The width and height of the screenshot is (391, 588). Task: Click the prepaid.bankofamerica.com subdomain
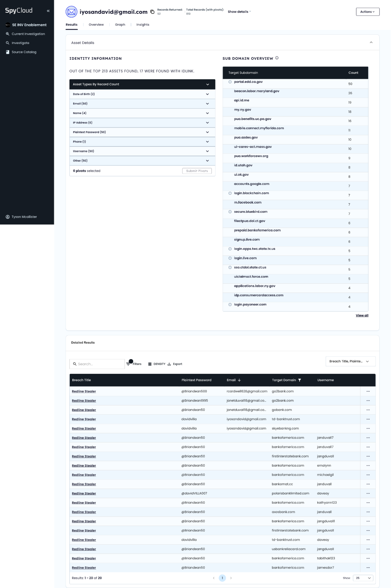coord(257,230)
